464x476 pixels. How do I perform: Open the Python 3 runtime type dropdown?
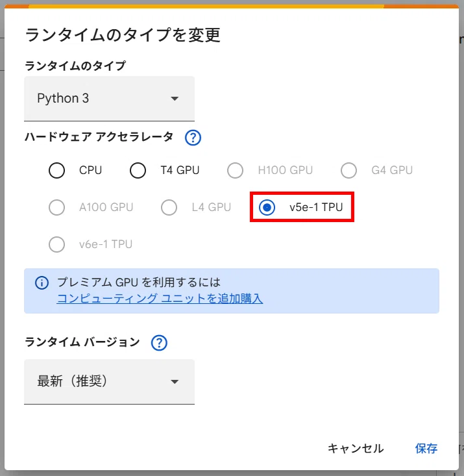coord(109,99)
